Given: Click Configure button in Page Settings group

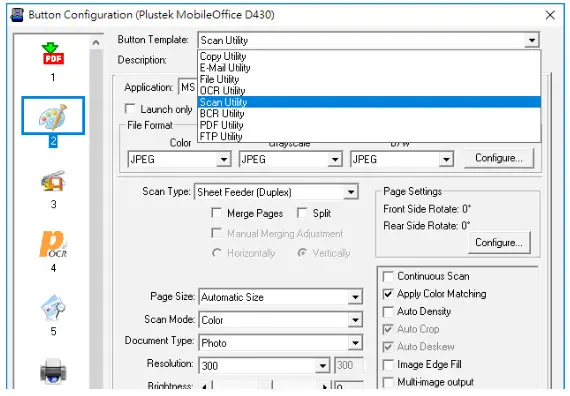Looking at the screenshot, I should point(499,243).
